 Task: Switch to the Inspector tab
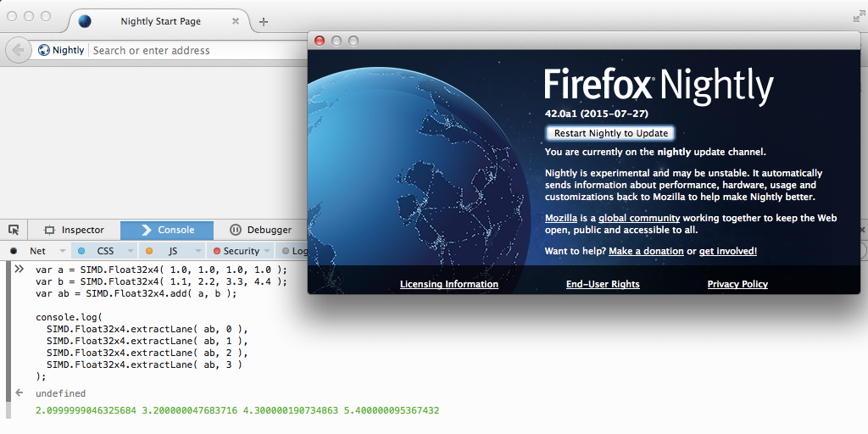tap(75, 230)
